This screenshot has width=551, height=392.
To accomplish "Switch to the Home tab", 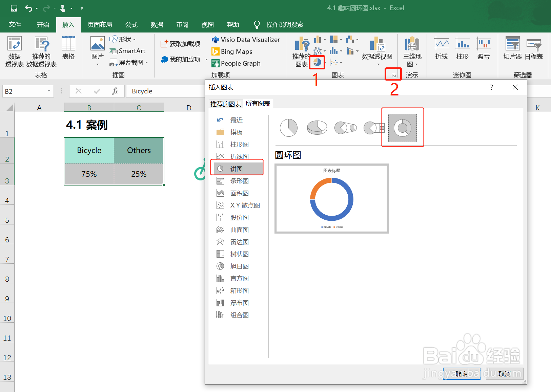I will point(43,25).
